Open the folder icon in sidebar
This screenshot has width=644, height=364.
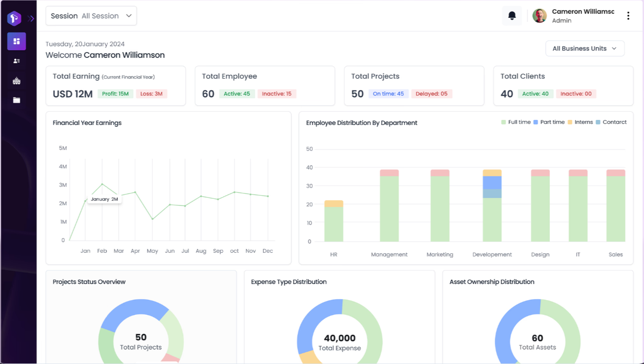16,100
